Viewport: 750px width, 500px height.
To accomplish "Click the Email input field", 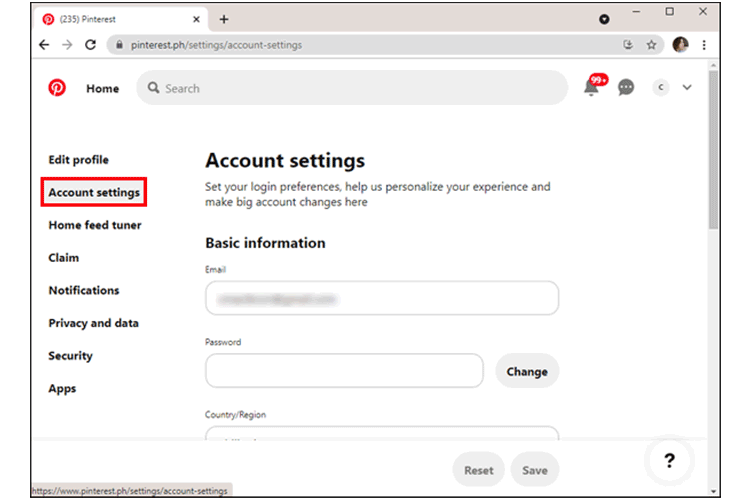I will pos(381,298).
